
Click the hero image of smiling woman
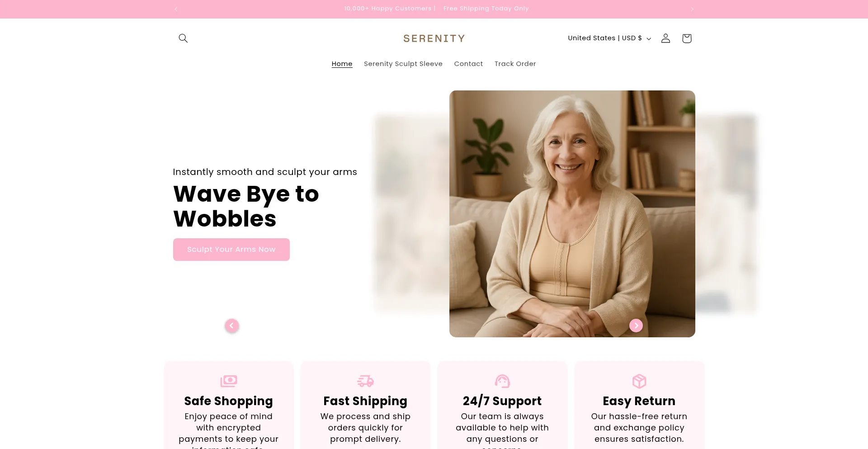coord(572,213)
